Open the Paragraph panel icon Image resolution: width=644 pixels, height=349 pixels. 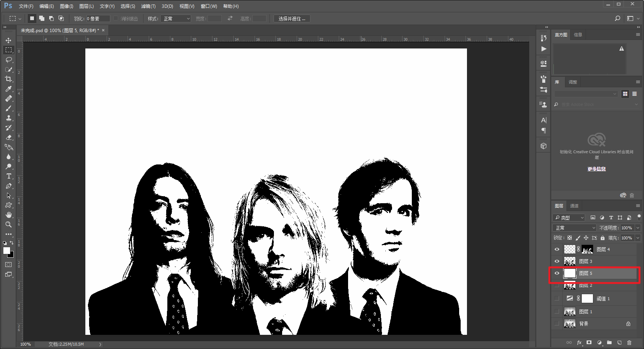(544, 131)
